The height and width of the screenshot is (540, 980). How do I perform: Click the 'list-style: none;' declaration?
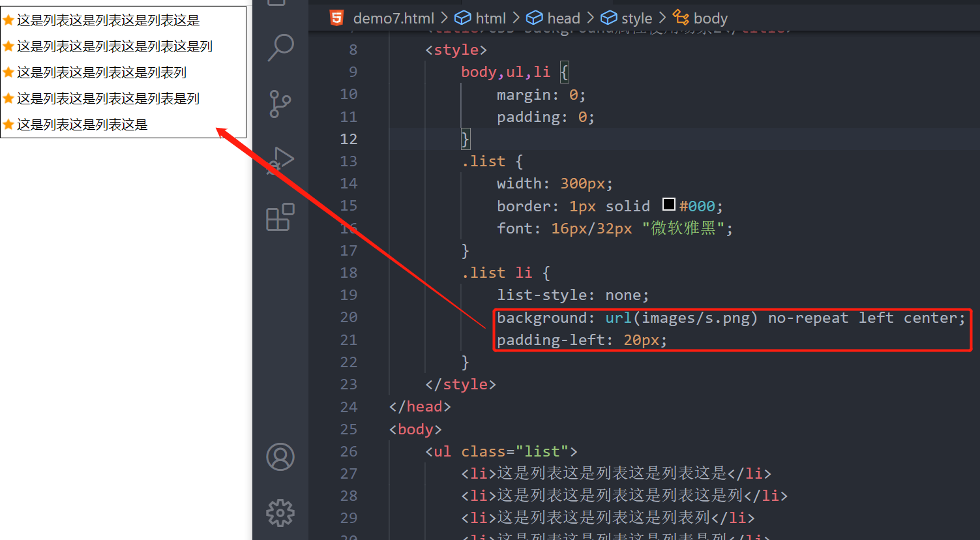[573, 295]
